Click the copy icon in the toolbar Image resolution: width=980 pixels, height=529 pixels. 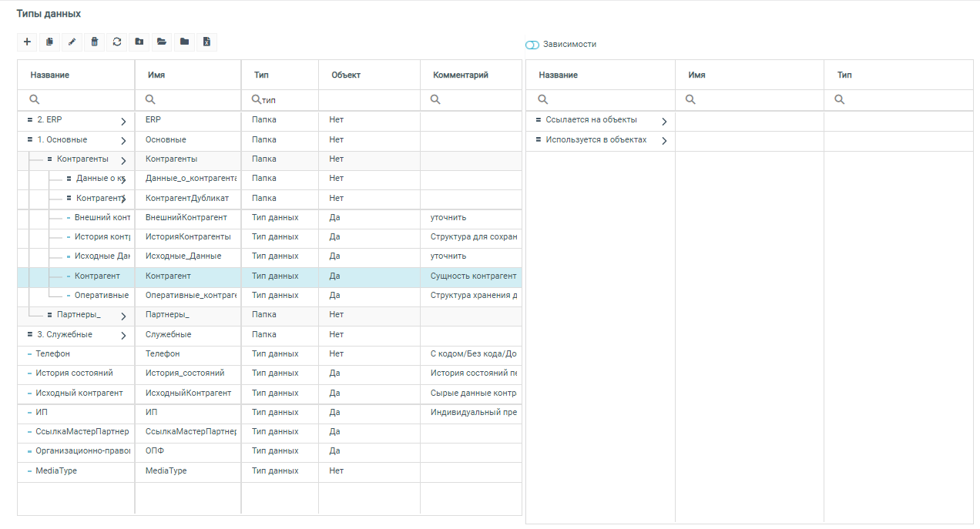pos(49,42)
